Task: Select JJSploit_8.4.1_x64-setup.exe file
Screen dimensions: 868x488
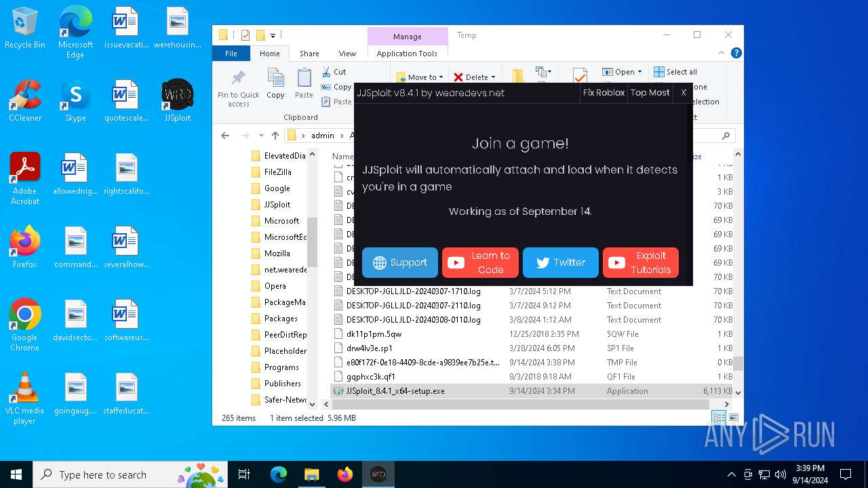Action: coord(532,391)
